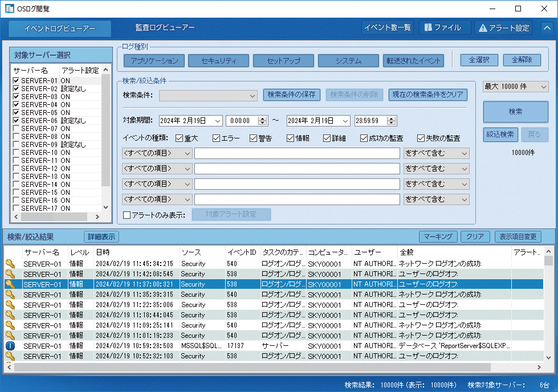Open the ファイル menu button

(x=445, y=28)
